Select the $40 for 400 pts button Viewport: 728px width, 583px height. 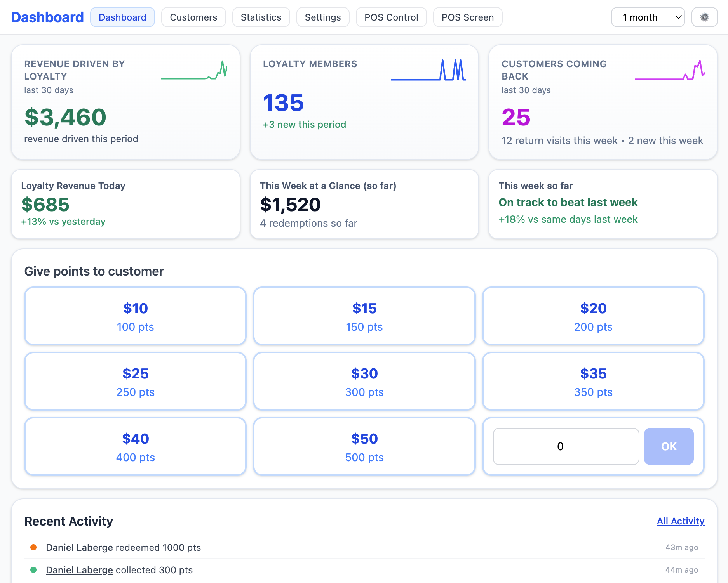tap(135, 446)
